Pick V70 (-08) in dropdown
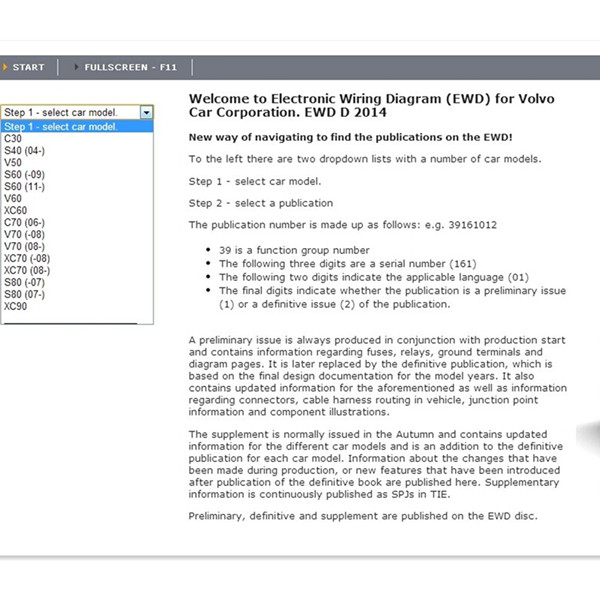 [23, 235]
